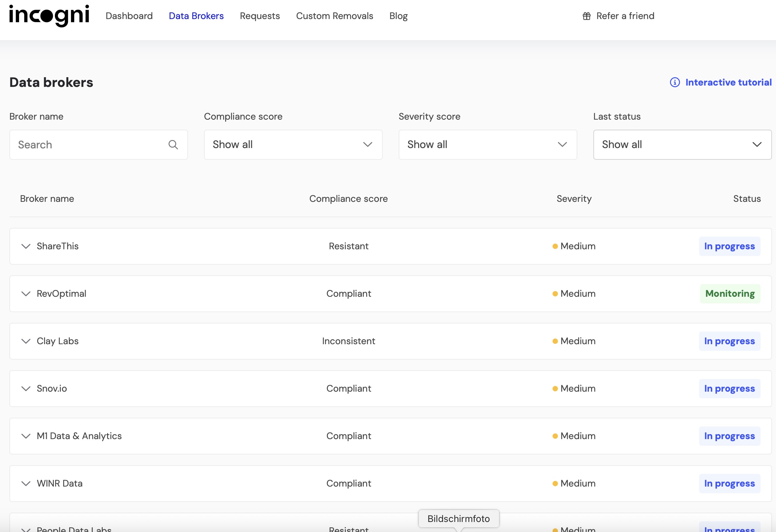Expand the RevOptimal row chevron

click(x=26, y=294)
